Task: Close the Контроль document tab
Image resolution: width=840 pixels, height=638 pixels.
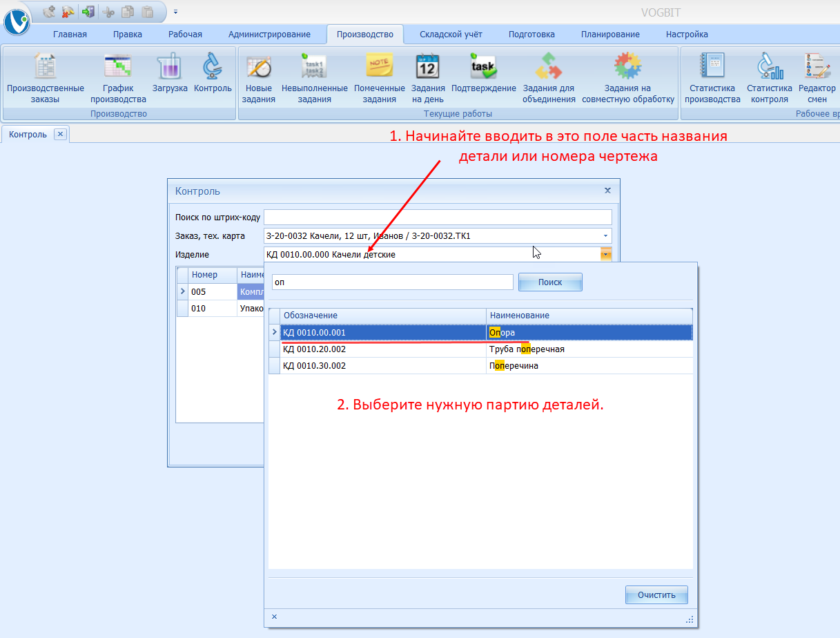Action: (x=60, y=135)
